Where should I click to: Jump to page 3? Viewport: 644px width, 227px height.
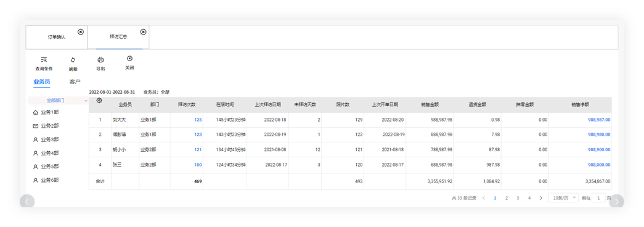click(518, 198)
